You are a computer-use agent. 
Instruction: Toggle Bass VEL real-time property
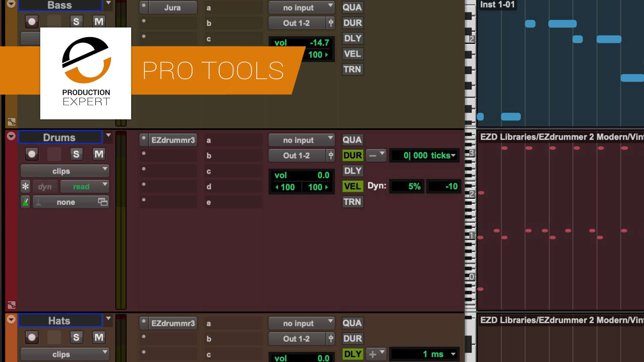coord(352,54)
